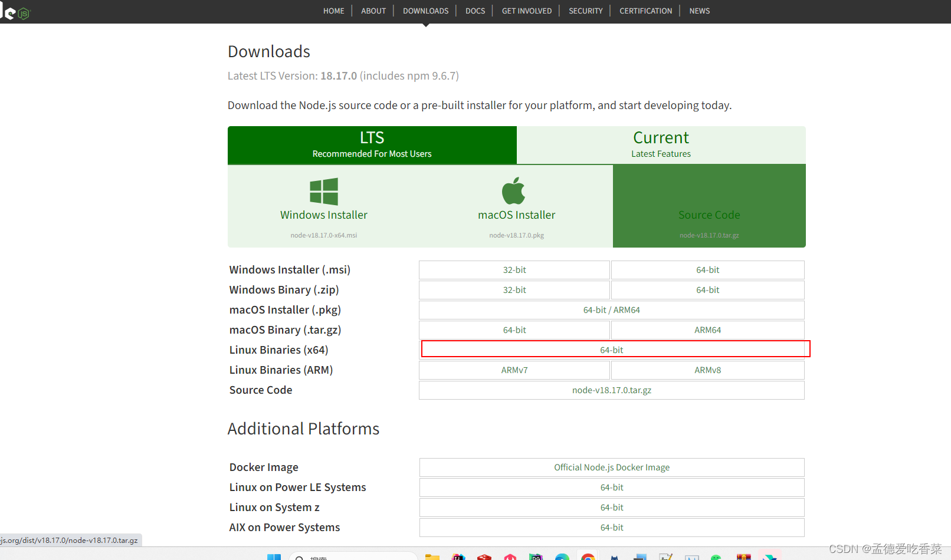
Task: Open the Windows Start button in taskbar
Action: click(x=274, y=557)
